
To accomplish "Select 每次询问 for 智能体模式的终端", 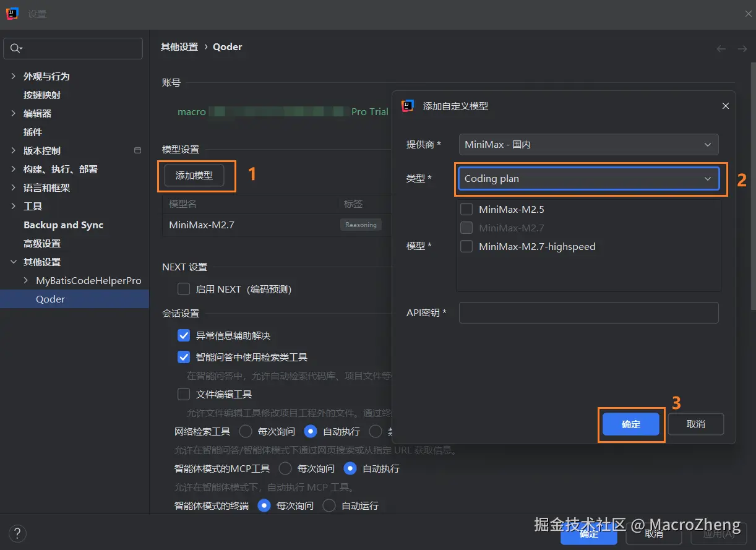I will [264, 505].
